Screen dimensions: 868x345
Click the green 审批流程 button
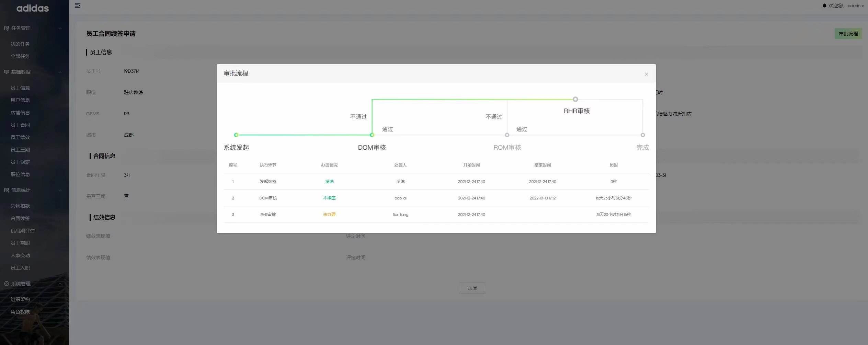pos(848,34)
